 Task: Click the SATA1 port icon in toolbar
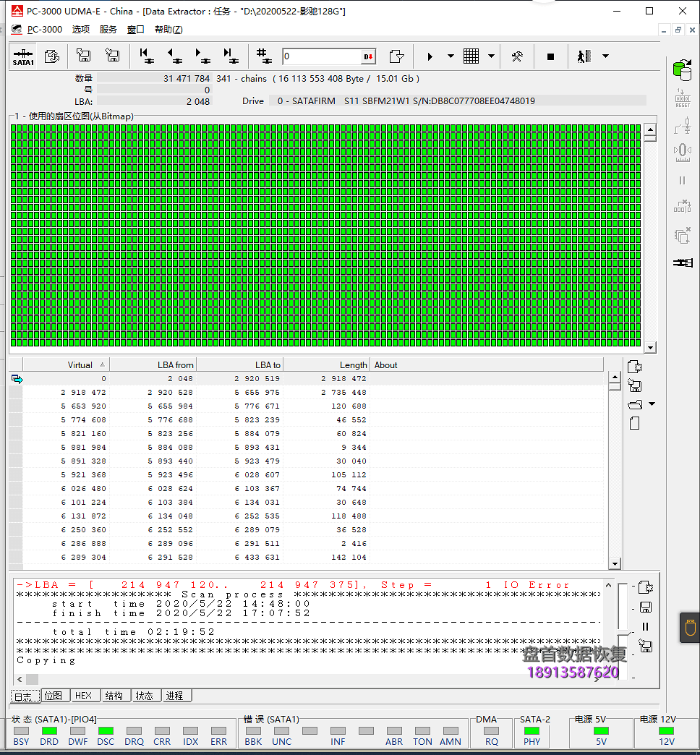click(x=23, y=56)
